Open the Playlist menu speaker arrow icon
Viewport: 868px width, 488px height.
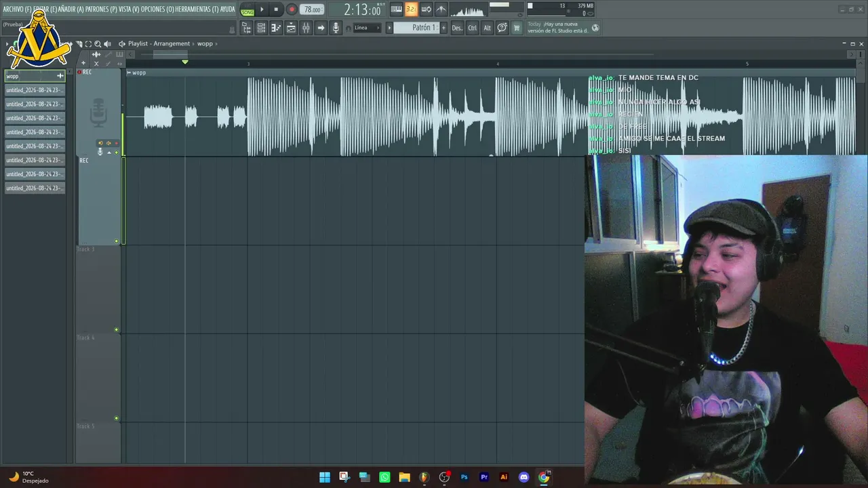[x=122, y=44]
